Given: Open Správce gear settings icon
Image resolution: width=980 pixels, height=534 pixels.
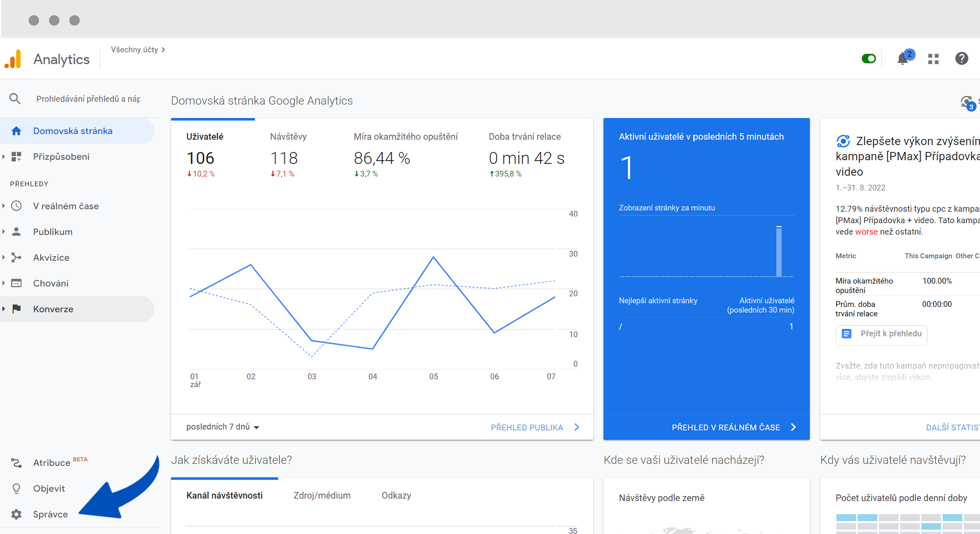Looking at the screenshot, I should pos(16,514).
